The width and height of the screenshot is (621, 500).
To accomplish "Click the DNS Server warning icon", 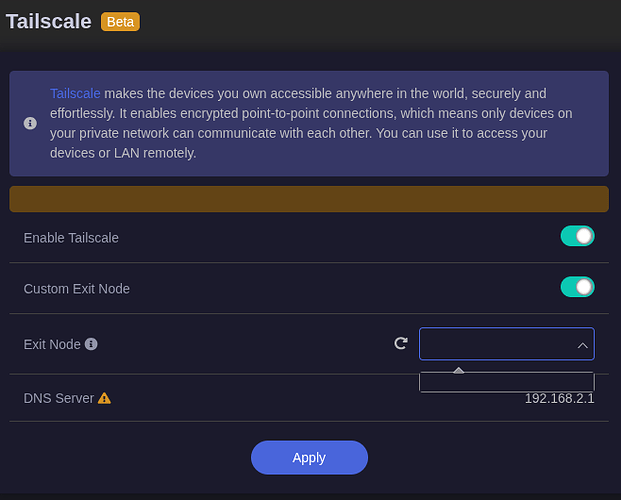I will pyautogui.click(x=105, y=398).
